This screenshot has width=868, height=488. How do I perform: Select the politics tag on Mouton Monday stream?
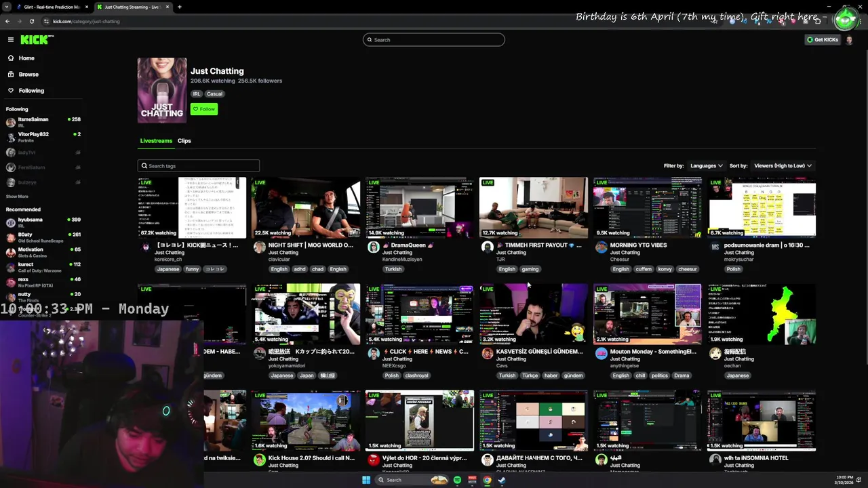[x=659, y=375]
